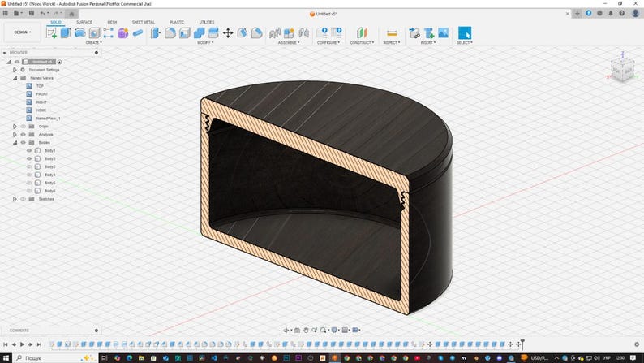This screenshot has width=644, height=363.
Task: Click the end-of-timeline history marker
Action: (522, 344)
